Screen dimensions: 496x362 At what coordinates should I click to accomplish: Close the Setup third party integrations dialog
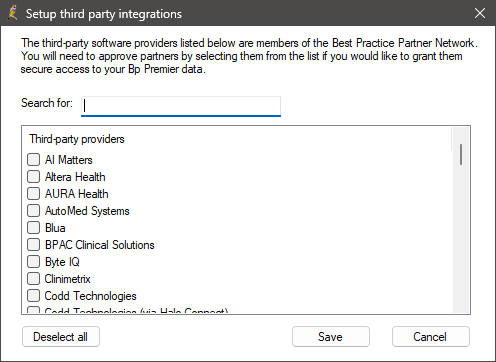(480, 13)
